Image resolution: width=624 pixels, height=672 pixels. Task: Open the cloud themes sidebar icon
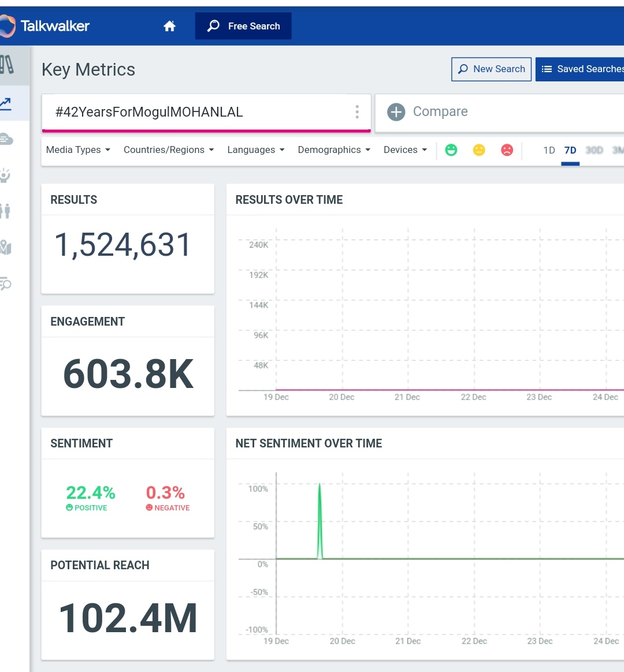pyautogui.click(x=6, y=139)
